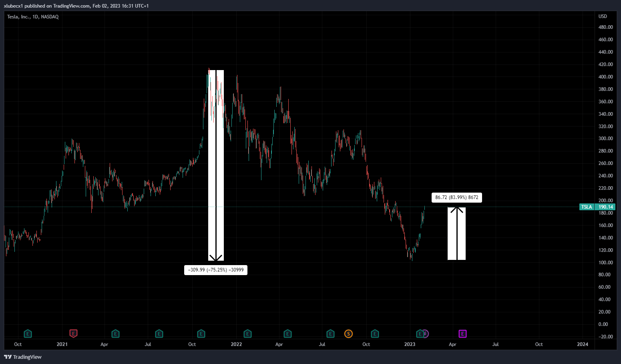Viewport: 621px width, 364px height.
Task: Open the green earnings marker for July 2021
Action: point(159,334)
